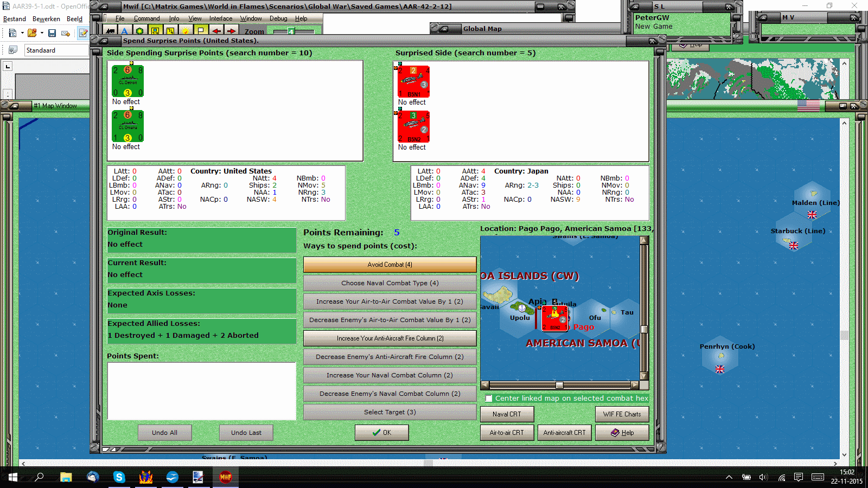Click Decrease Enemy's Anti-Aircraft Fire Column button
This screenshot has height=488, width=868.
click(x=390, y=357)
